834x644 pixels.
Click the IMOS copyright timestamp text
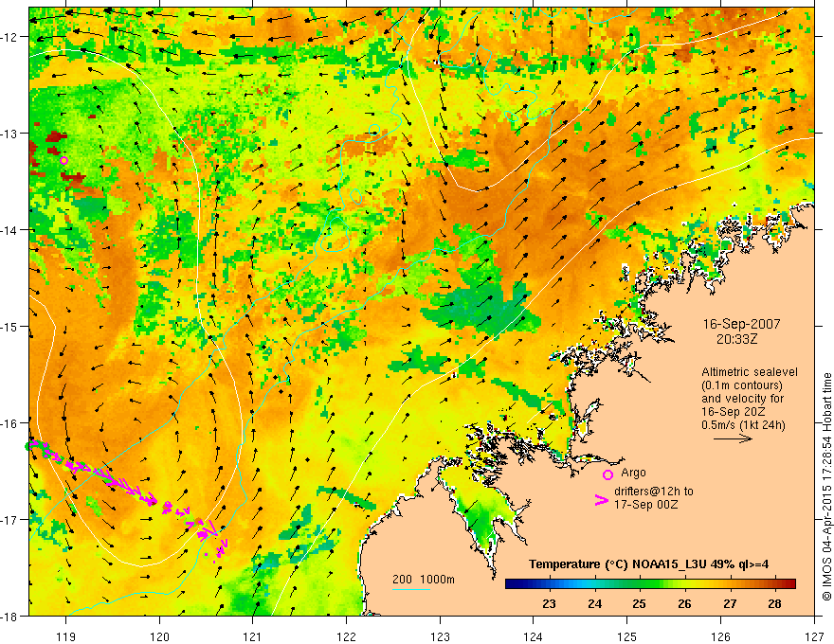coord(826,487)
